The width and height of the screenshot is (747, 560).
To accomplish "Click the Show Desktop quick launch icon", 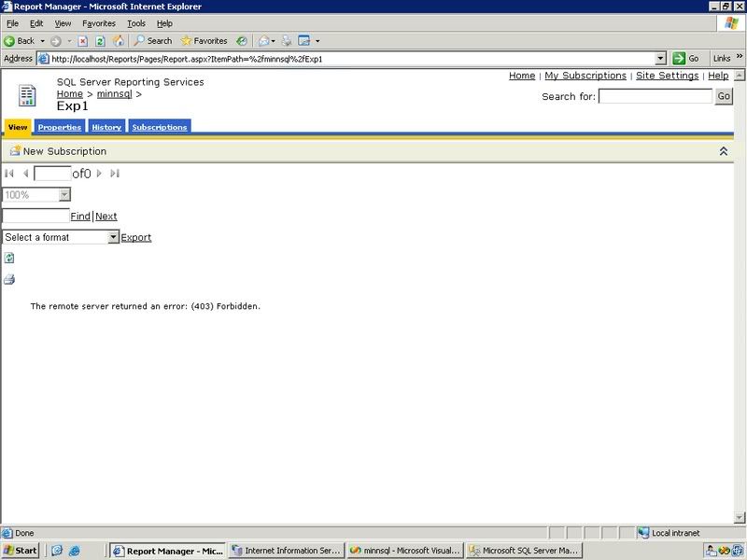I will (57, 551).
